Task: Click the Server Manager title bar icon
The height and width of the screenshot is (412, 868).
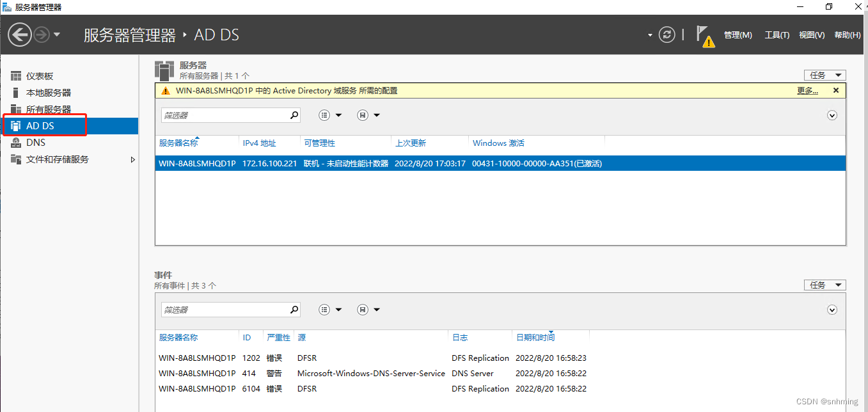Action: pyautogui.click(x=7, y=6)
